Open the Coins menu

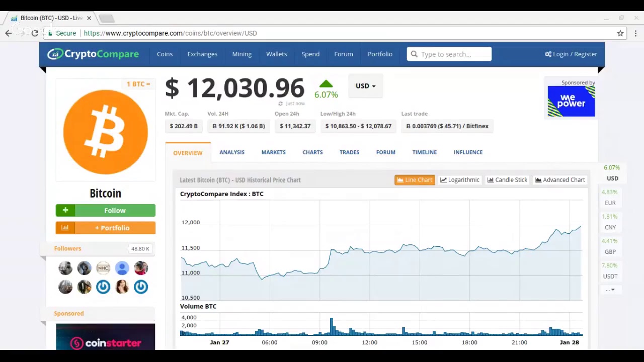[x=165, y=54]
